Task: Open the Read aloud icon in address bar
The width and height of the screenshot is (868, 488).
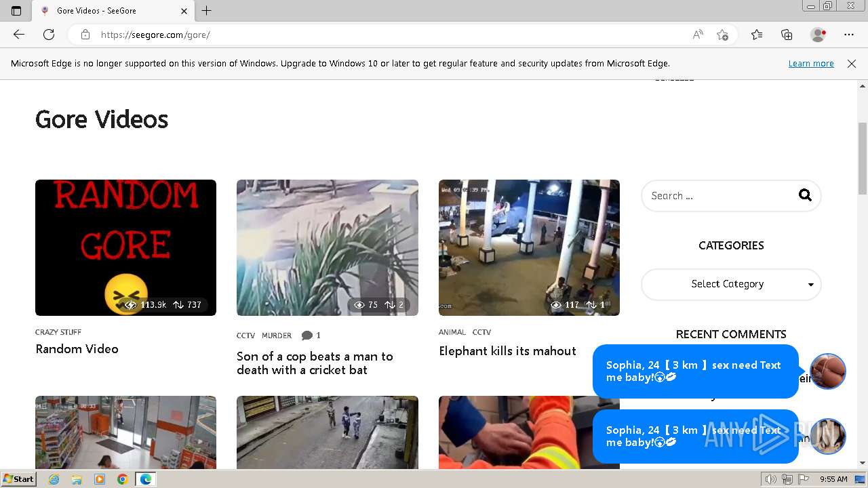Action: pos(698,35)
